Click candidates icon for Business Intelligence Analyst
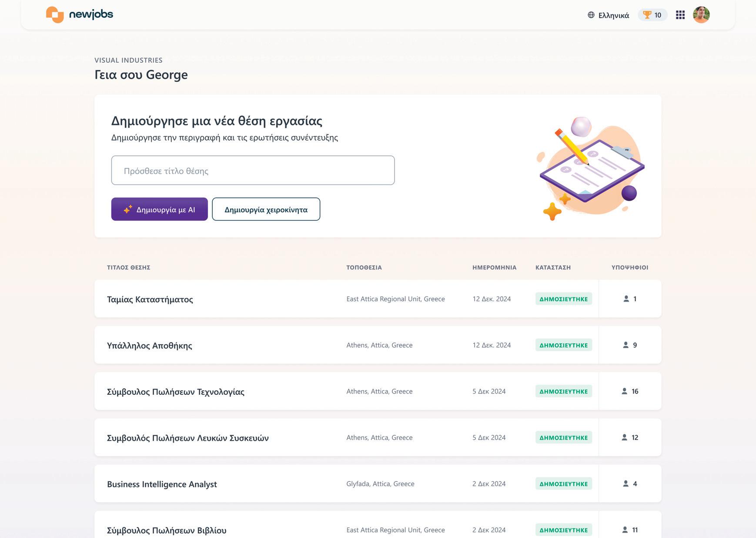This screenshot has width=756, height=538. [x=626, y=484]
